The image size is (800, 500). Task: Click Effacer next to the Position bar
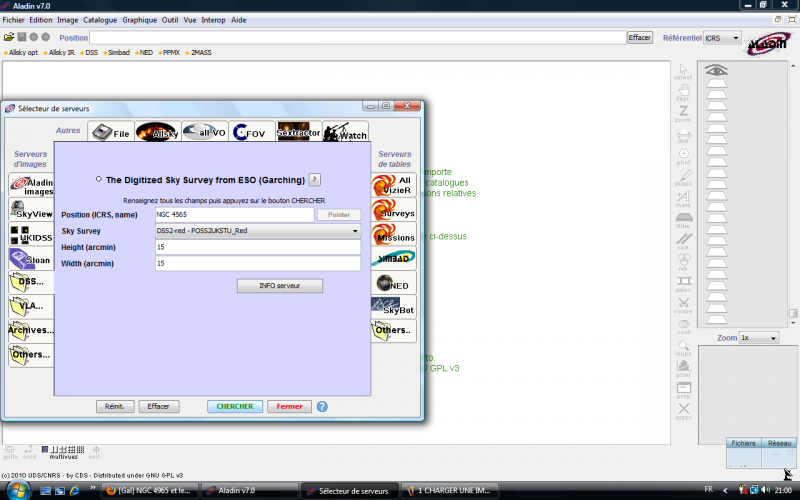[640, 38]
